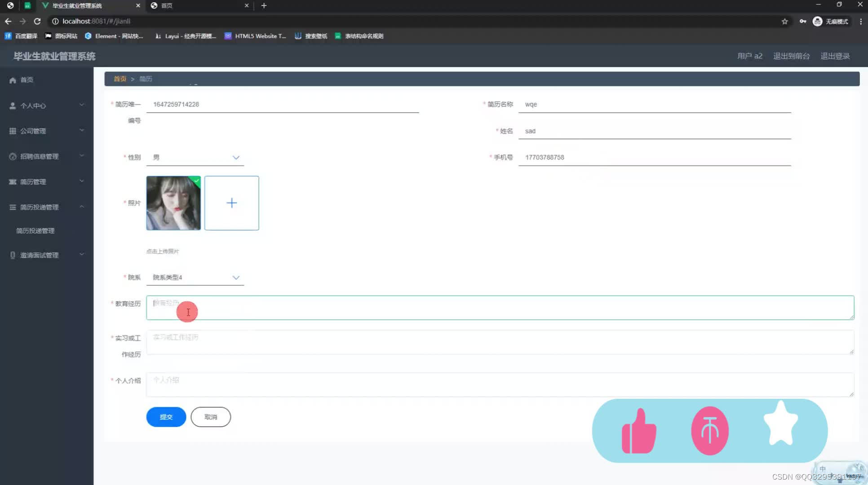This screenshot has height=485, width=868.
Task: Focus the 姓名 field containing sad
Action: click(x=655, y=131)
